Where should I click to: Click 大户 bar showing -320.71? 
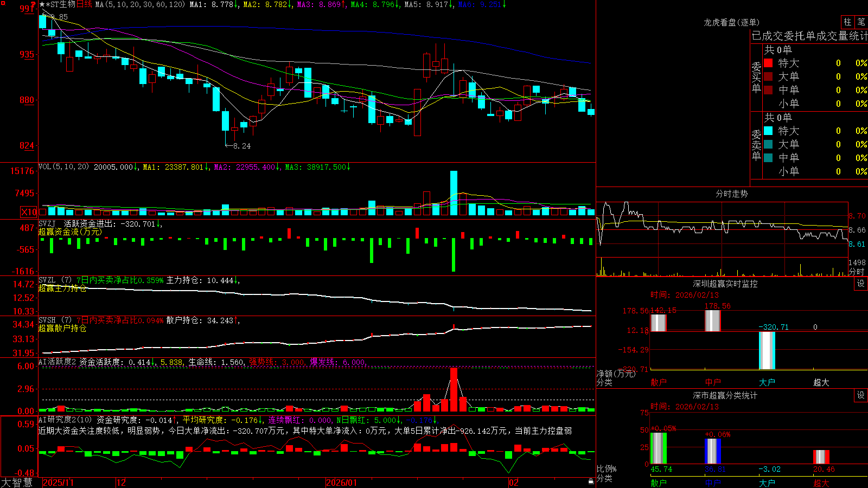[x=767, y=350]
